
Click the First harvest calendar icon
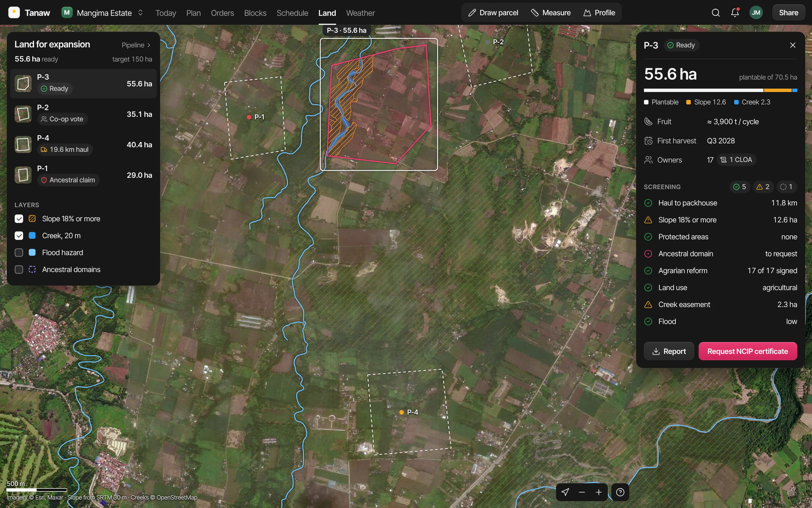click(648, 141)
